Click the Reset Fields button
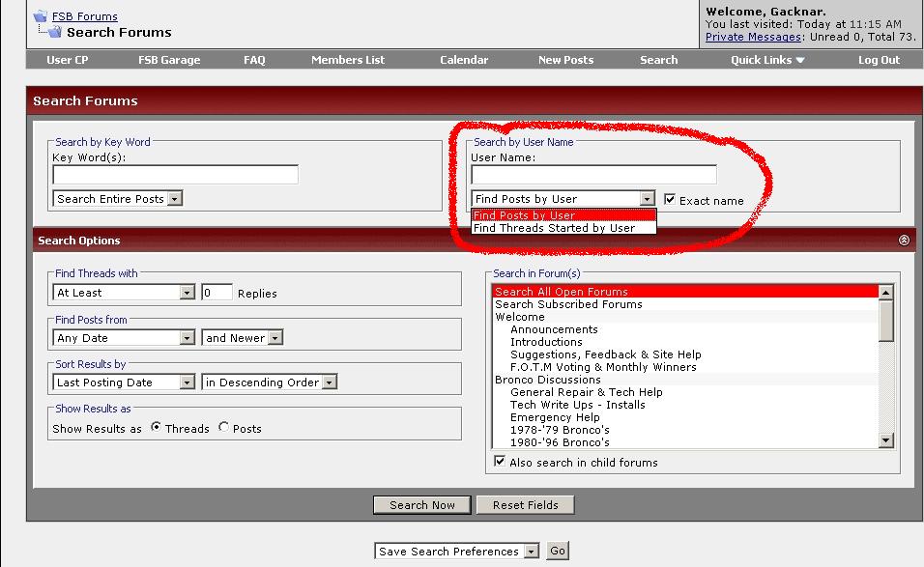 coord(525,504)
